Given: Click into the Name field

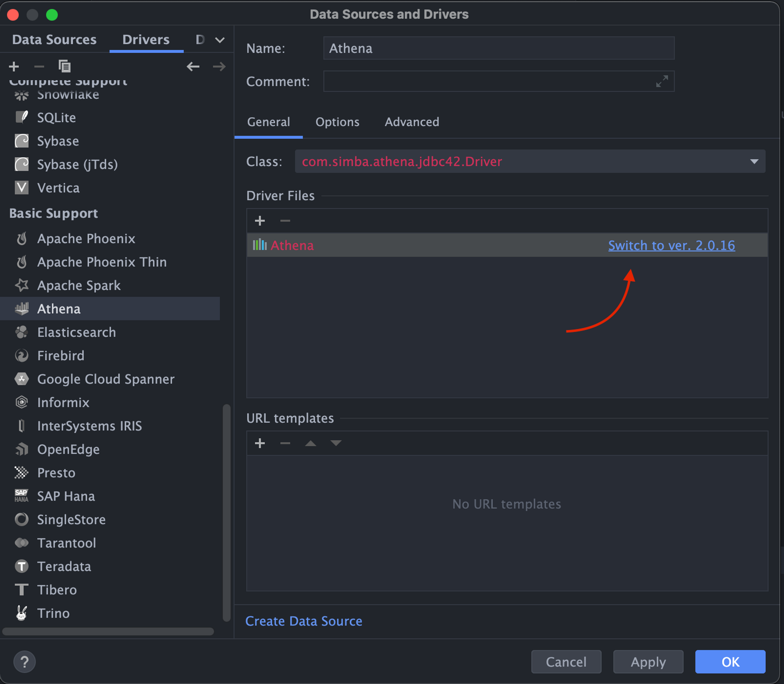Looking at the screenshot, I should pyautogui.click(x=499, y=48).
